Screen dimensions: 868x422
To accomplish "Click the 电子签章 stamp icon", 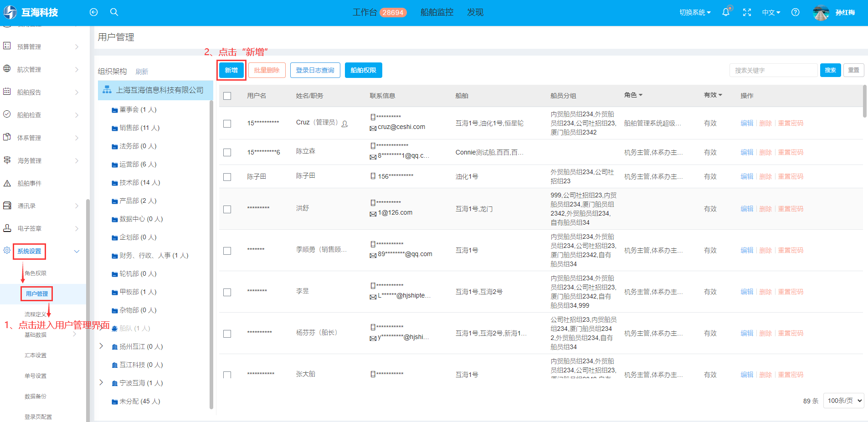I will tap(7, 228).
